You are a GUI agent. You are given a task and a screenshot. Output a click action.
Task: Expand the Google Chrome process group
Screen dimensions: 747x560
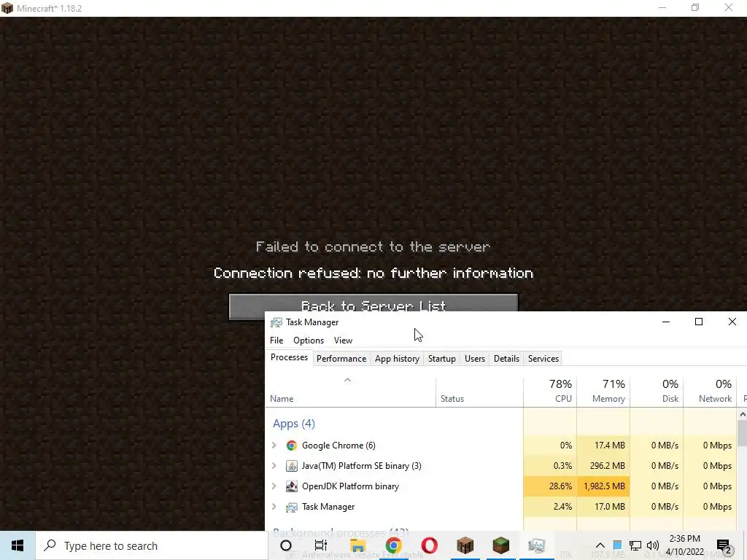pos(274,446)
